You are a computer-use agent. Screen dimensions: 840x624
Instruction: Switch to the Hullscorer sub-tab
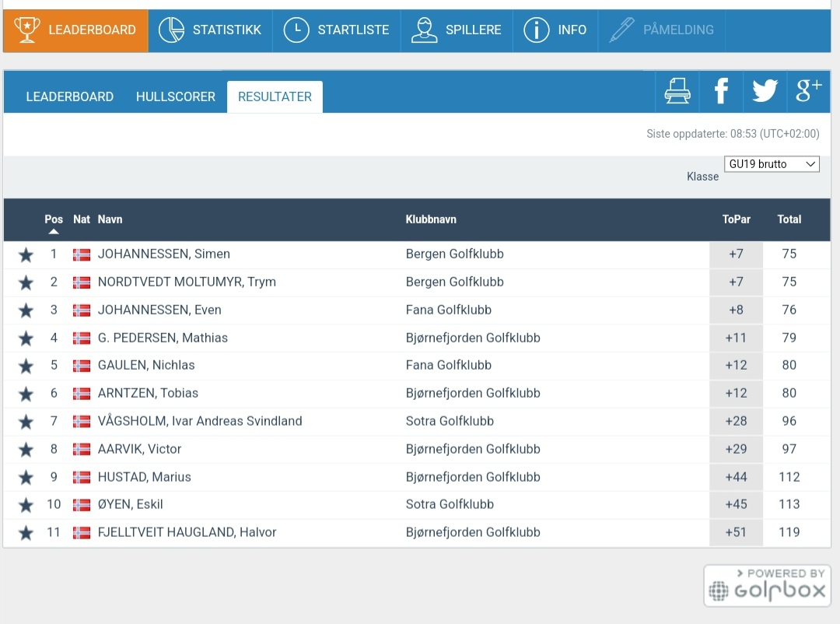click(x=176, y=97)
